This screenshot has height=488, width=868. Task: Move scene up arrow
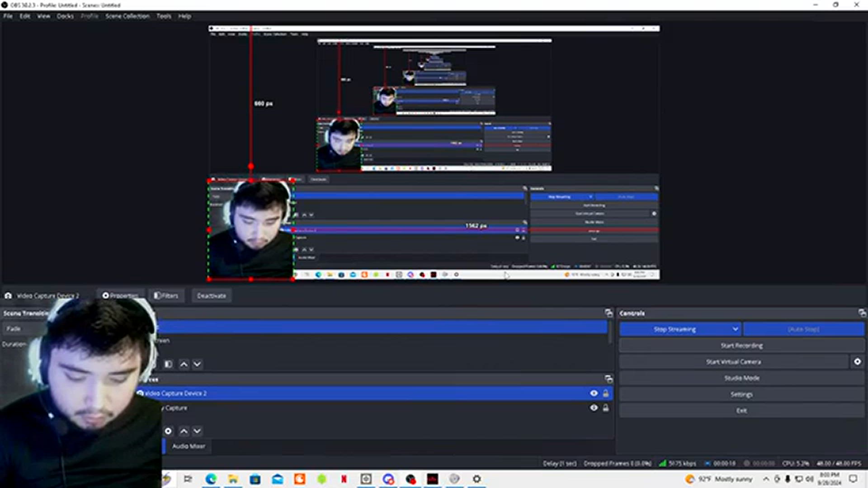point(184,364)
